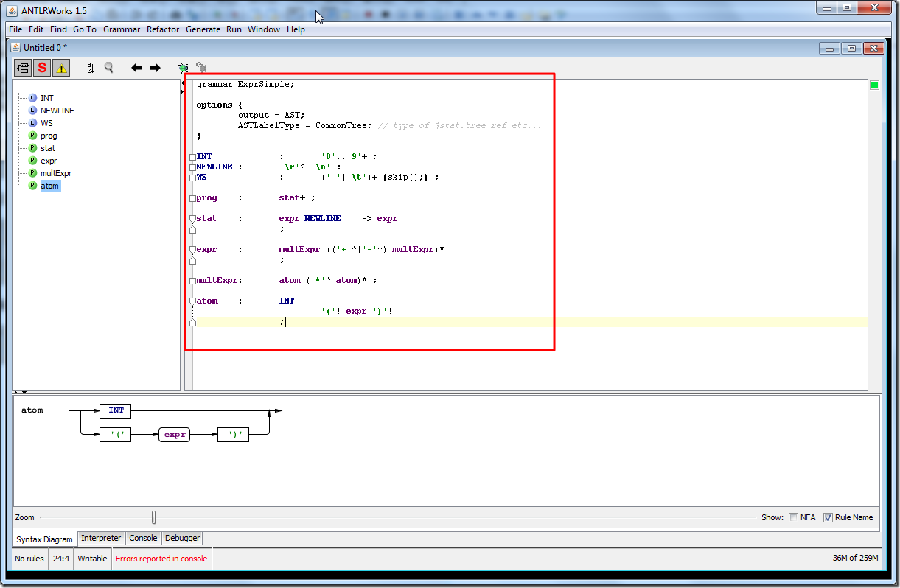Toggle the syntax diagram toolbar button
The width and height of the screenshot is (900, 588).
click(23, 68)
